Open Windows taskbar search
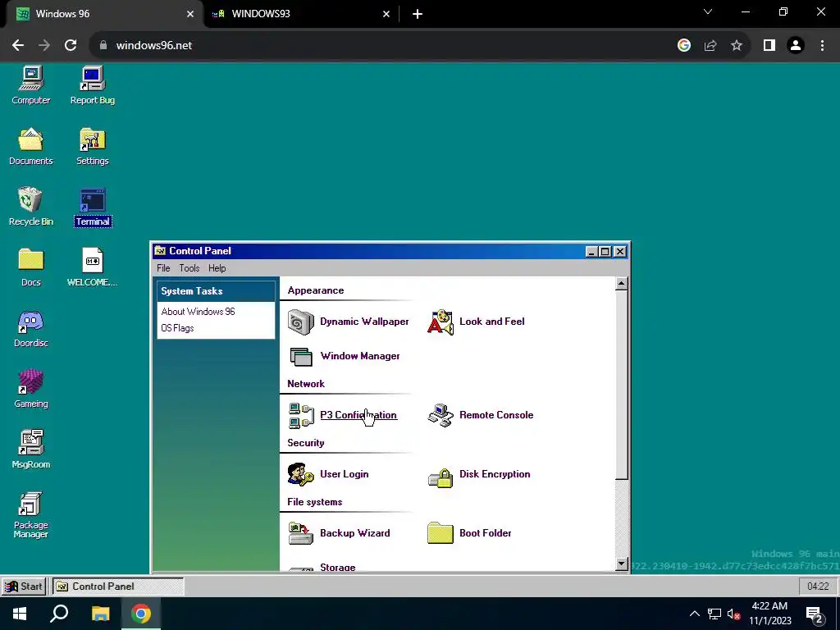This screenshot has height=630, width=840. pyautogui.click(x=59, y=614)
